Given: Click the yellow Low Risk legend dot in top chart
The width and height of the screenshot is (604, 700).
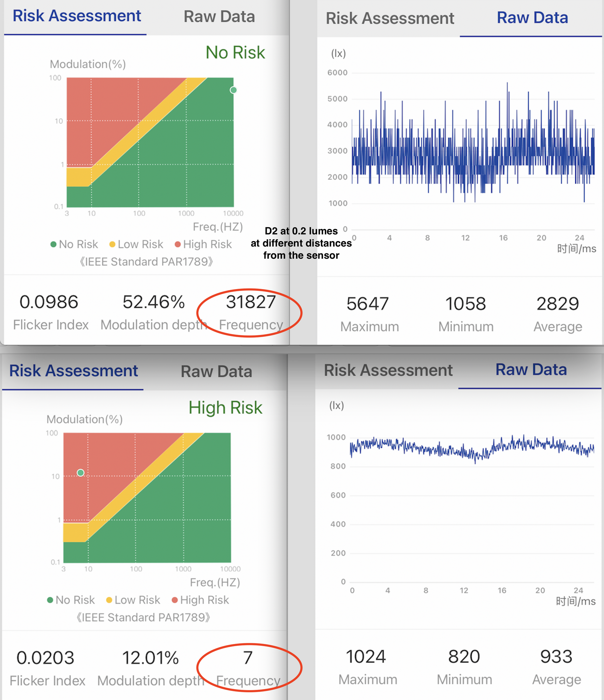Looking at the screenshot, I should 112,244.
